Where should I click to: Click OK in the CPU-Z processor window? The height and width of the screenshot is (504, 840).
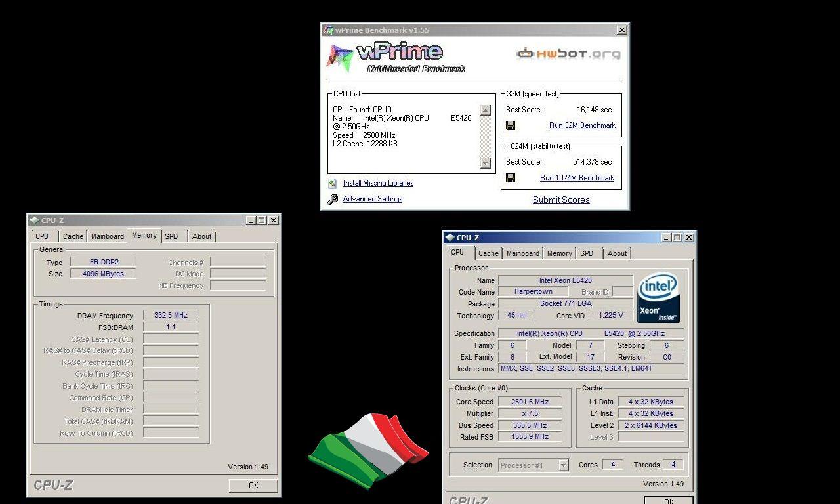click(669, 501)
